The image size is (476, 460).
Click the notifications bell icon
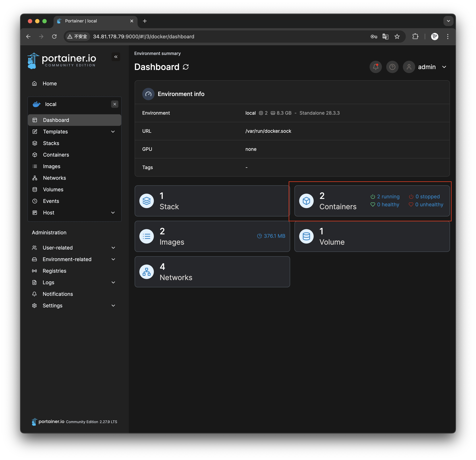[x=375, y=67]
